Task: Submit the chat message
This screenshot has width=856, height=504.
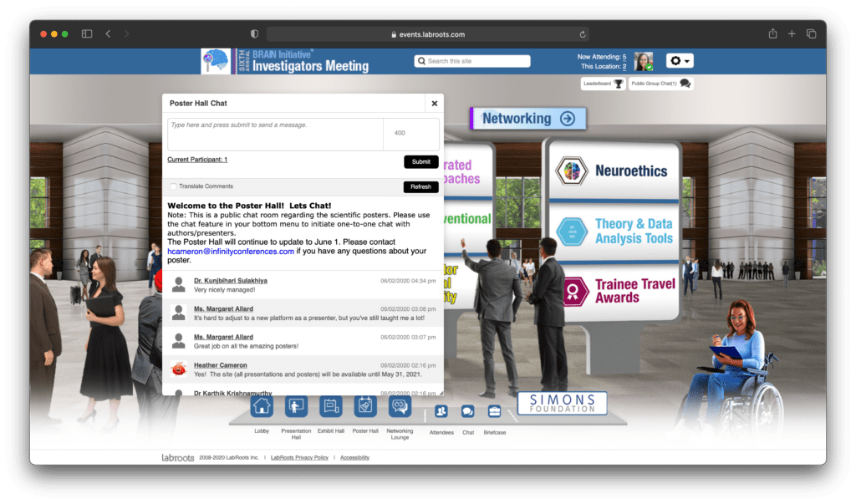Action: click(x=421, y=161)
